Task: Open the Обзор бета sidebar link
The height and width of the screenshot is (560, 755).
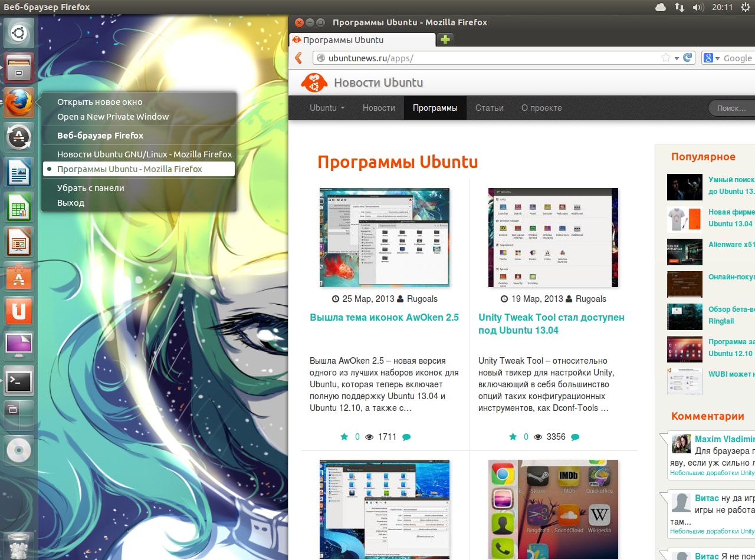Action: tap(731, 315)
